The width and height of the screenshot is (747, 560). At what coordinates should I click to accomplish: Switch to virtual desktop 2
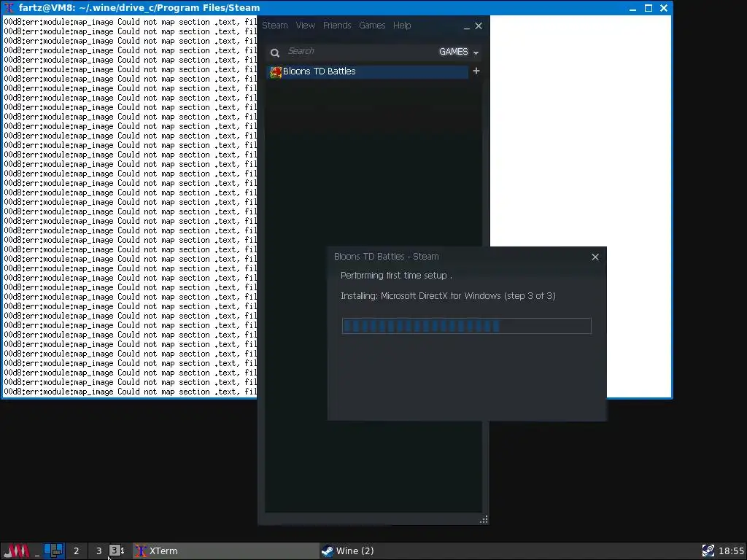(x=76, y=551)
